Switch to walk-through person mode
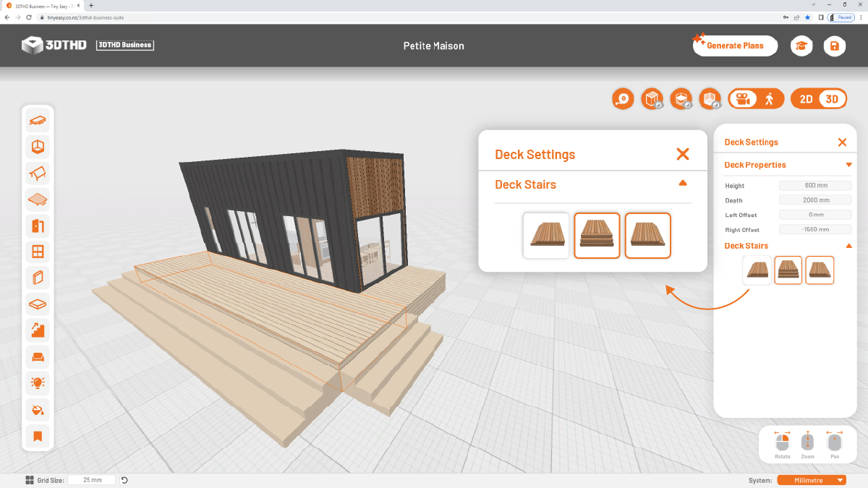Viewport: 868px width, 488px height. pos(769,99)
